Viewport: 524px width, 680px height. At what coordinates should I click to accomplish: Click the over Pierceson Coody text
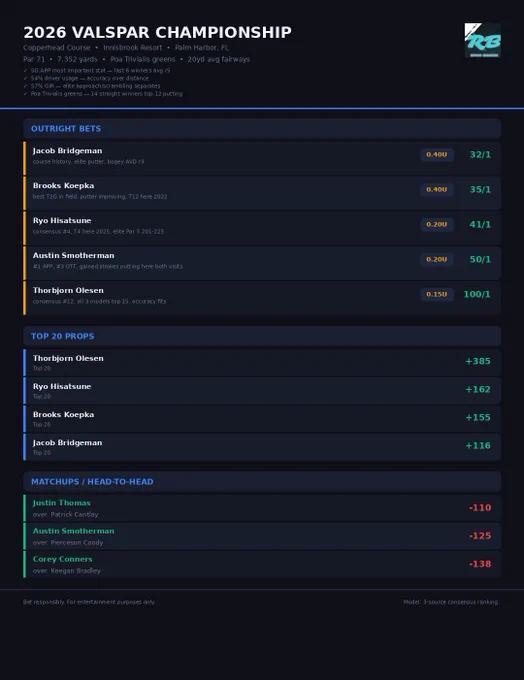pyautogui.click(x=68, y=543)
